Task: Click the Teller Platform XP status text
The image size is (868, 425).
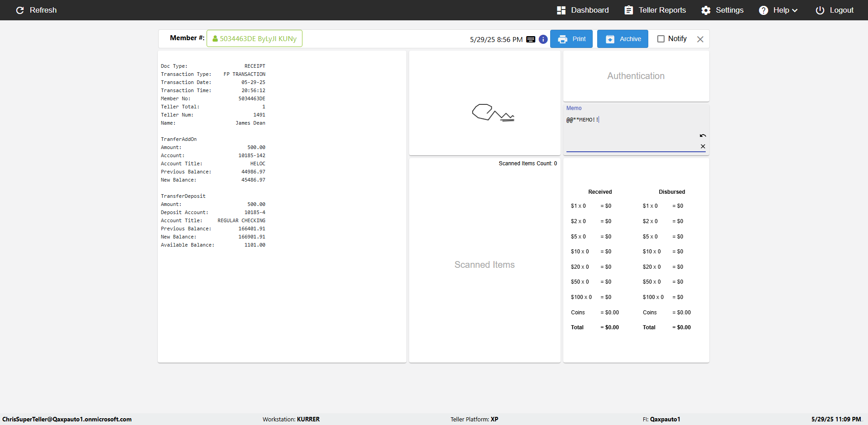Action: click(474, 419)
